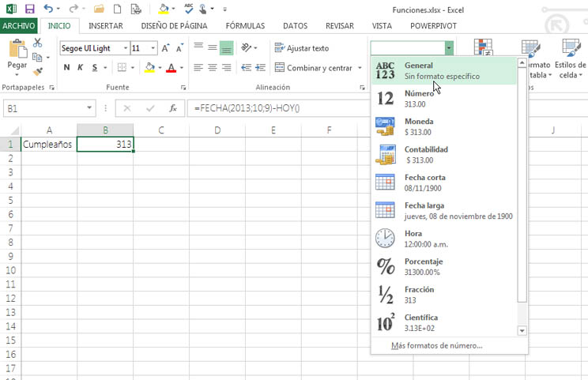Click the Cut scissors icon
The image size is (588, 380).
(37, 42)
